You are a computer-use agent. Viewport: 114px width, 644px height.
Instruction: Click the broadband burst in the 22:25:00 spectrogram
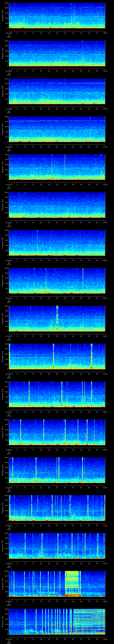pos(57,318)
